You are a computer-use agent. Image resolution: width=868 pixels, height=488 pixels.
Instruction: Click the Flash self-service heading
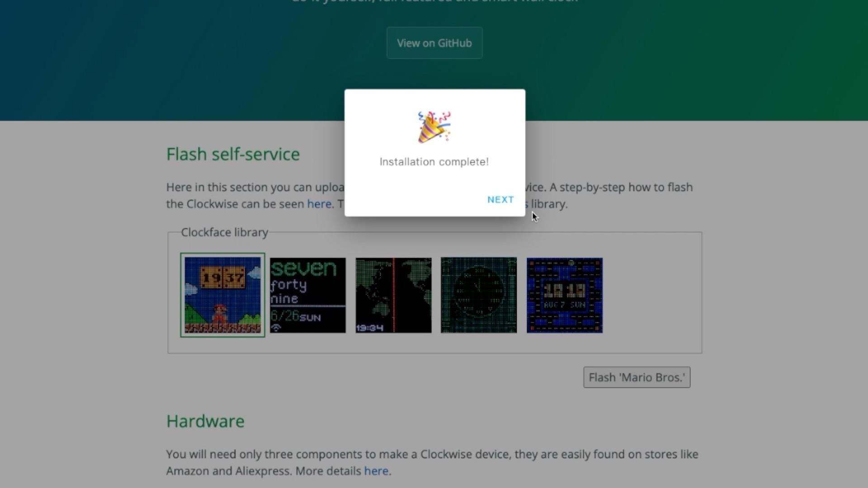[233, 154]
